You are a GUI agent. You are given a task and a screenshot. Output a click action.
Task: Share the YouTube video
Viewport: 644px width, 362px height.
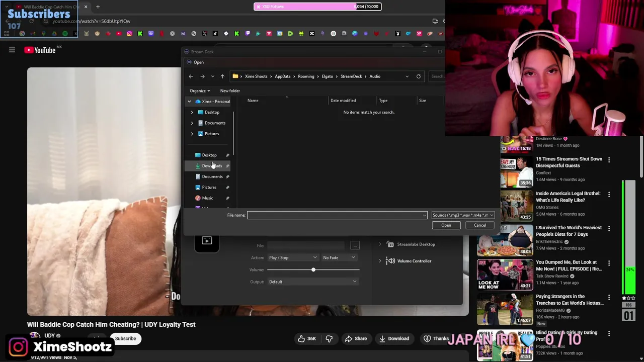coord(355,339)
